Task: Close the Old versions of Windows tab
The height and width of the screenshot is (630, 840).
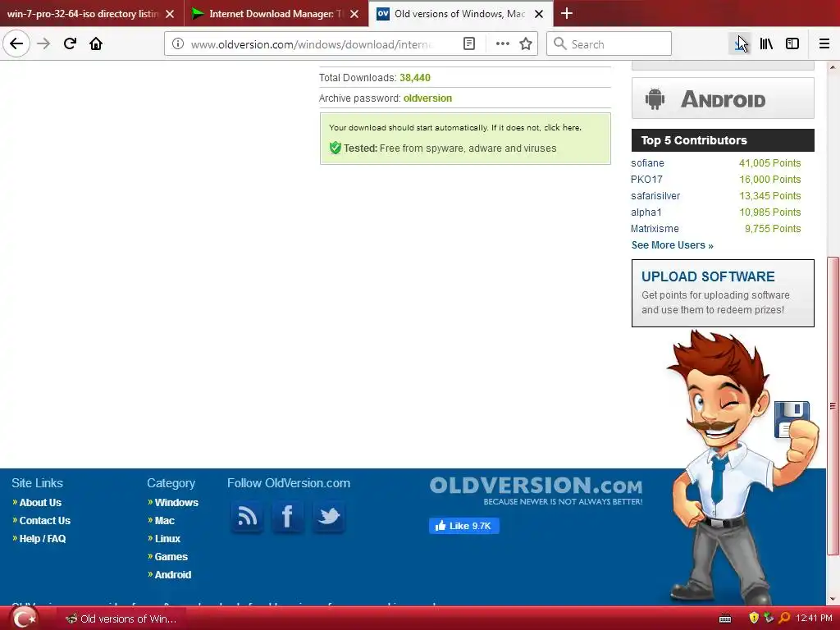Action: tap(539, 14)
